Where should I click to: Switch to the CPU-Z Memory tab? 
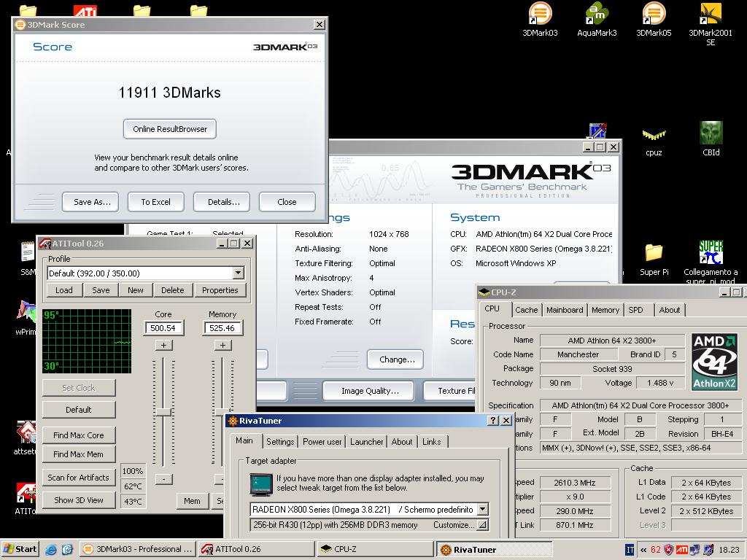tap(605, 310)
